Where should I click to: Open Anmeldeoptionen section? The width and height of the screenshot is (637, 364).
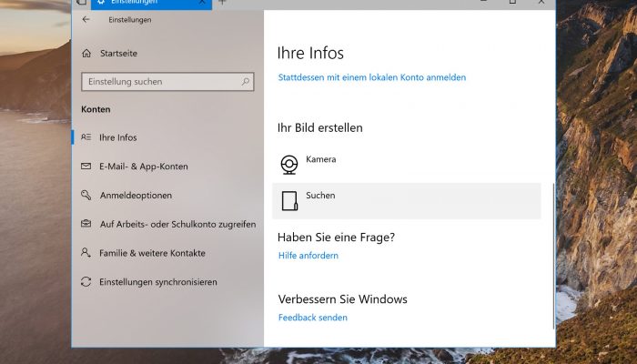point(136,196)
